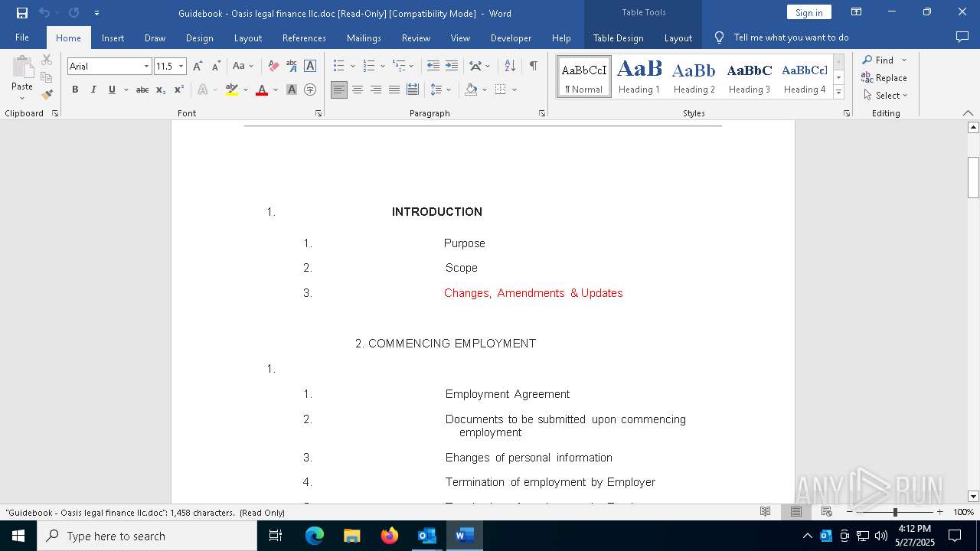Click the Tell me what you want to do box

pos(791,37)
